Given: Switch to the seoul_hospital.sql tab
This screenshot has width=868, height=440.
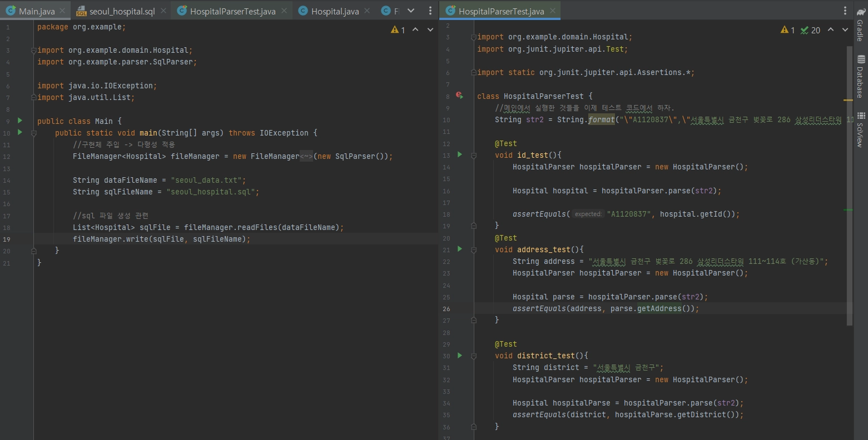Looking at the screenshot, I should (x=122, y=11).
